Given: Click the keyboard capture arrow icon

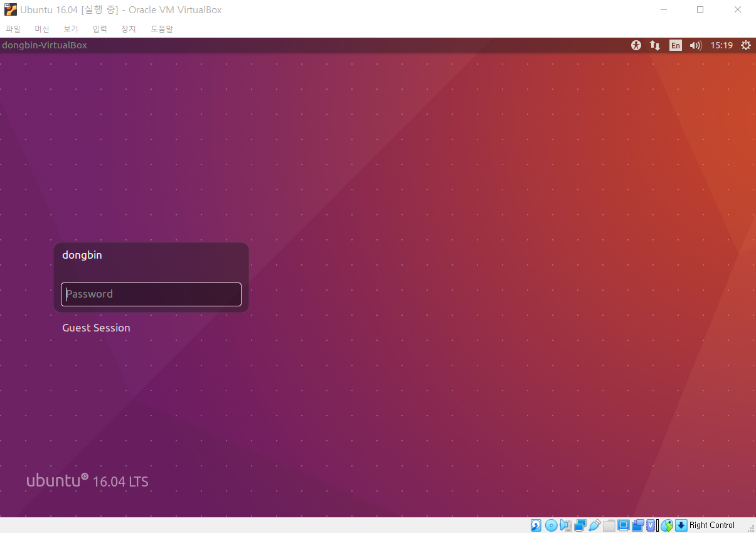Looking at the screenshot, I should click(x=681, y=525).
